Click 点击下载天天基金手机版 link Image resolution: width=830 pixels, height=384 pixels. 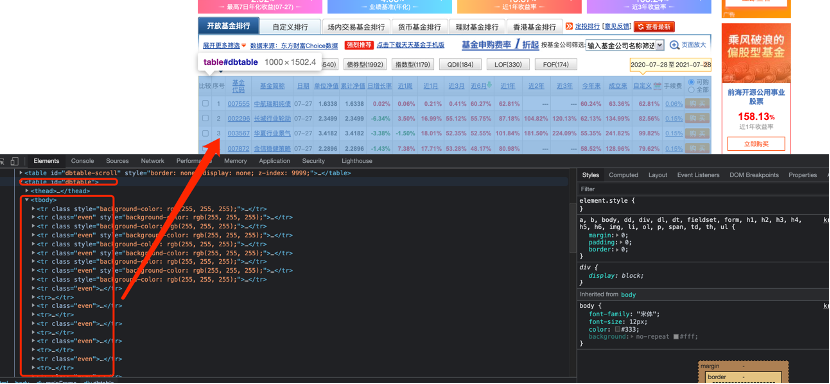coord(411,46)
